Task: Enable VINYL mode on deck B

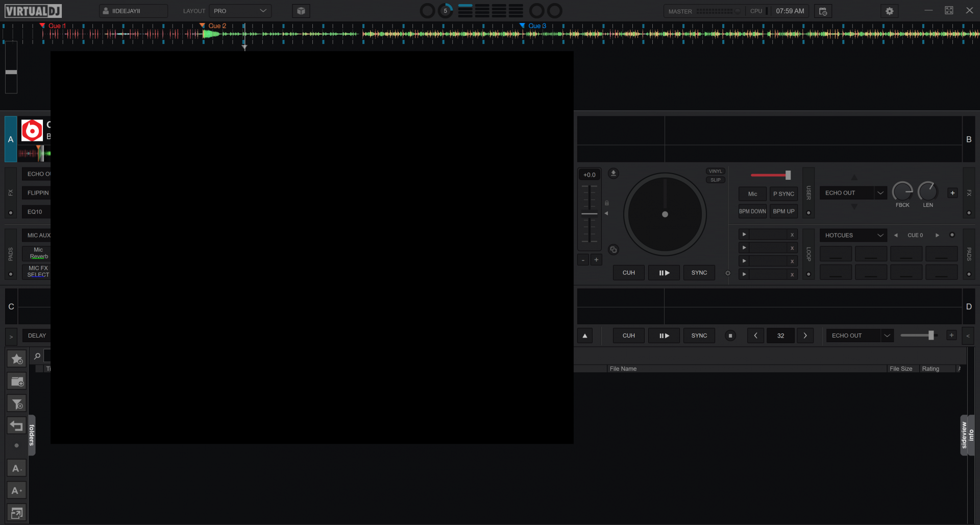Action: 715,171
